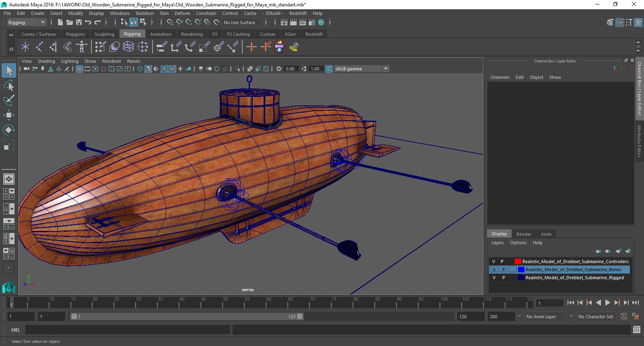This screenshot has width=644, height=346.
Task: Toggle visibility V of Bones layer
Action: click(x=494, y=270)
